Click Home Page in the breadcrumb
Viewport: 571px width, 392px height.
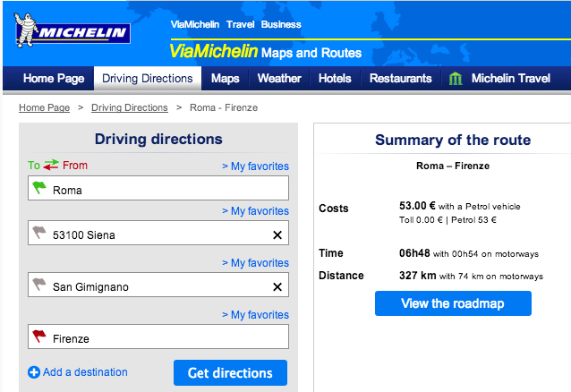[45, 107]
